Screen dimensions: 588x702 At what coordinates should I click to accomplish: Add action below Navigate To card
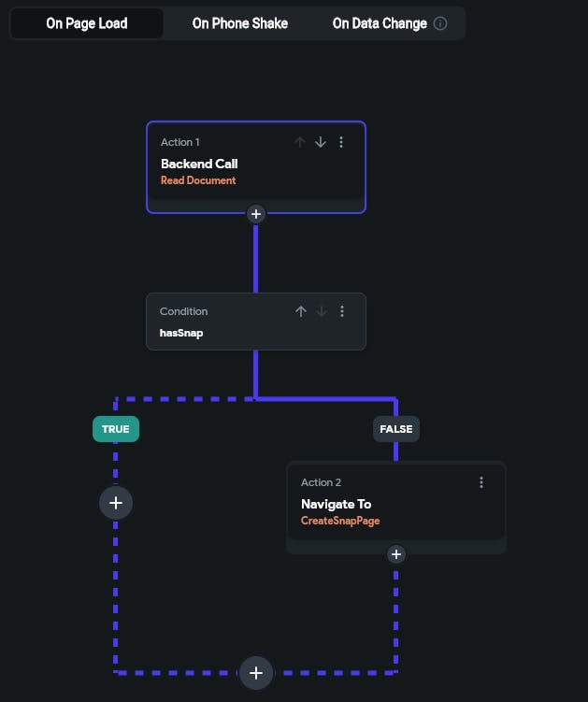[396, 554]
